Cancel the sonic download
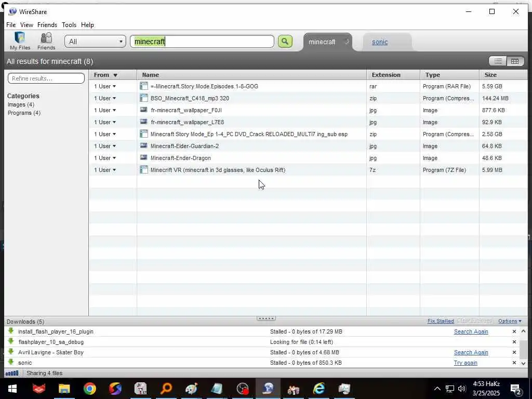The height and width of the screenshot is (399, 532). [514, 363]
